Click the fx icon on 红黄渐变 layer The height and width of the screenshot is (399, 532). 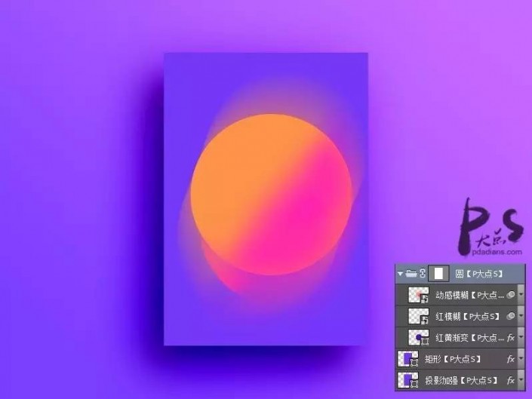[511, 338]
